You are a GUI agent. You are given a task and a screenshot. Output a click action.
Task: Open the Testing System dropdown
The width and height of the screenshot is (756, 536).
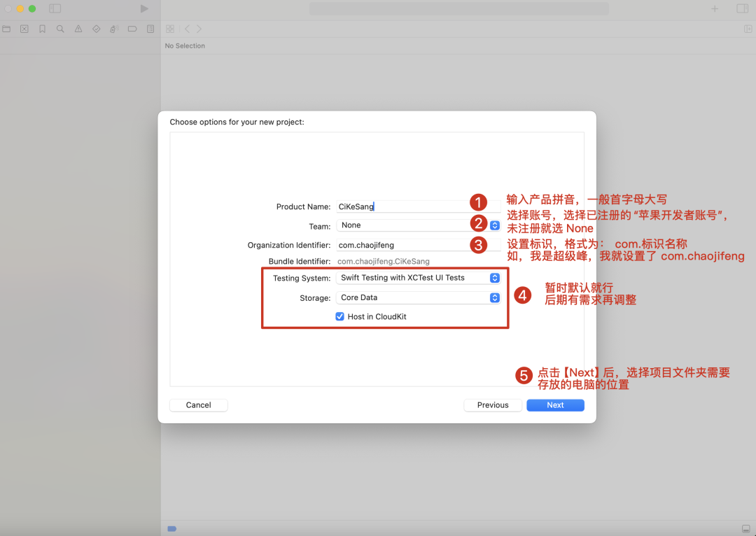(418, 278)
